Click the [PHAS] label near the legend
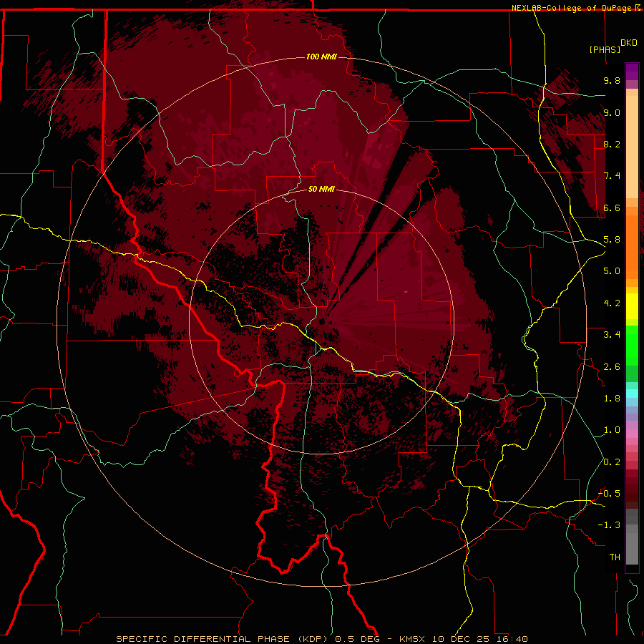This screenshot has height=644, width=644. (x=605, y=49)
